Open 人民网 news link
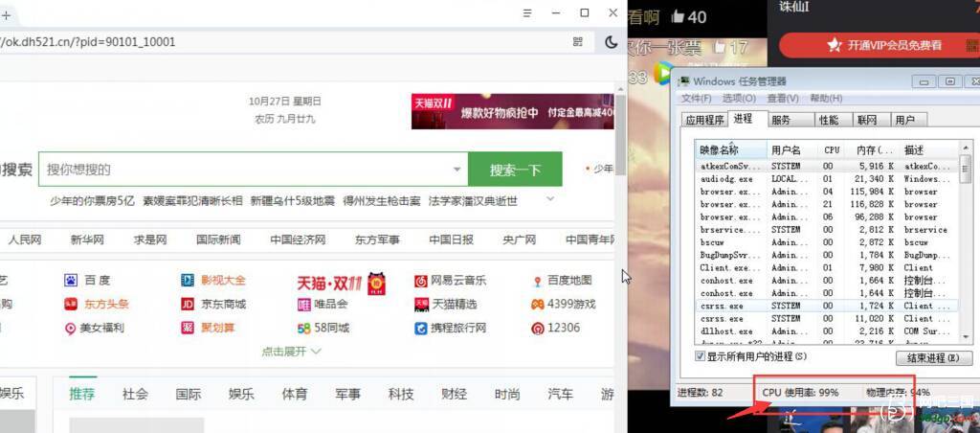The height and width of the screenshot is (433, 980). click(24, 239)
